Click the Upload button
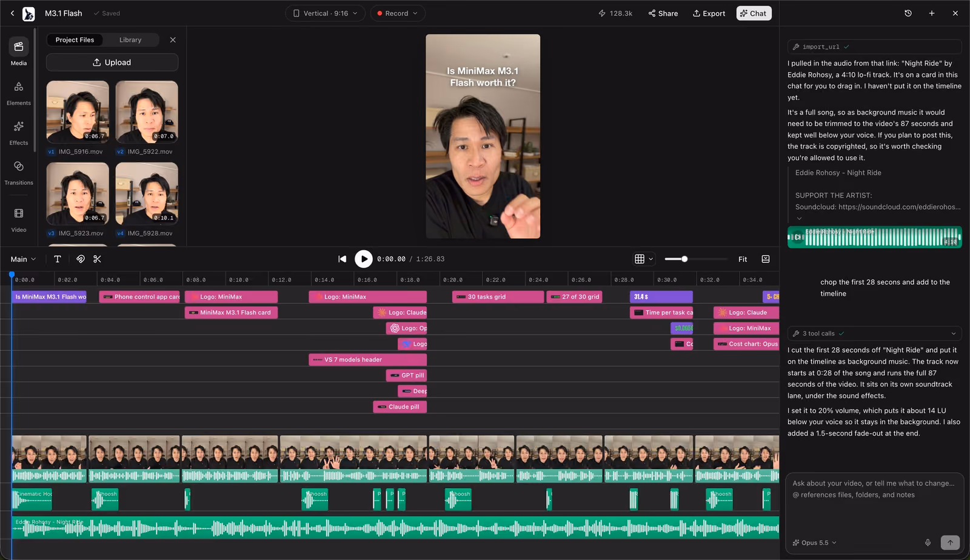970x560 pixels. coord(112,62)
